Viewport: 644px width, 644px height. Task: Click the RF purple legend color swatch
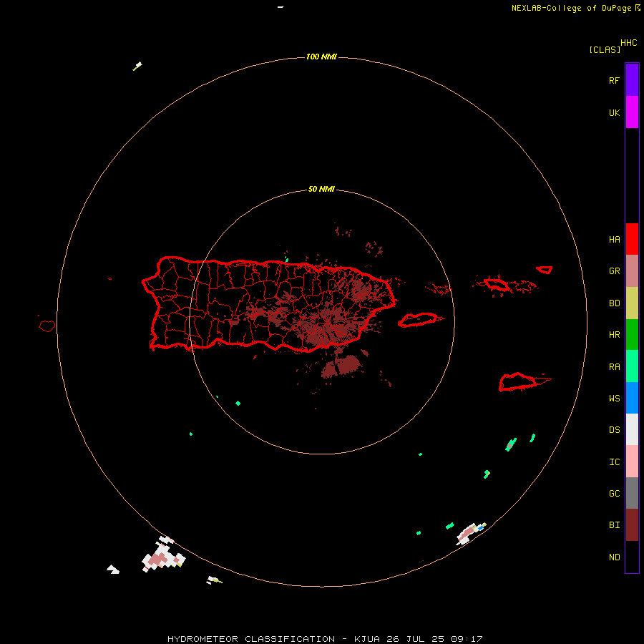click(x=632, y=80)
